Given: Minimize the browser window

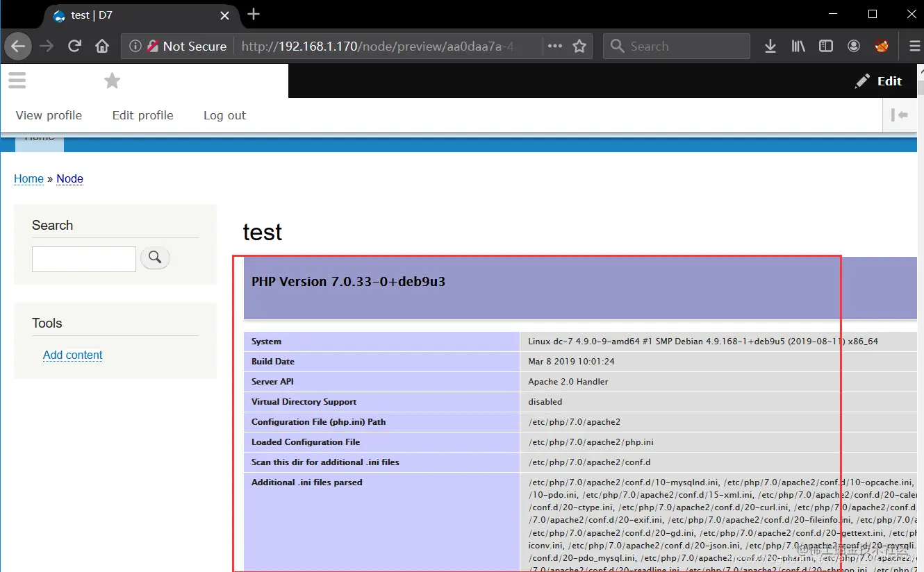Looking at the screenshot, I should click(x=833, y=14).
